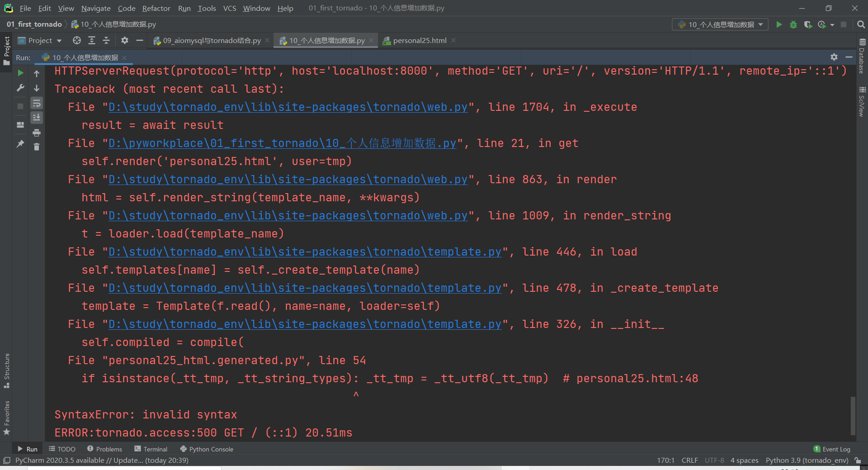The width and height of the screenshot is (868, 470).
Task: Run the current configuration with green play icon
Action: pos(779,24)
